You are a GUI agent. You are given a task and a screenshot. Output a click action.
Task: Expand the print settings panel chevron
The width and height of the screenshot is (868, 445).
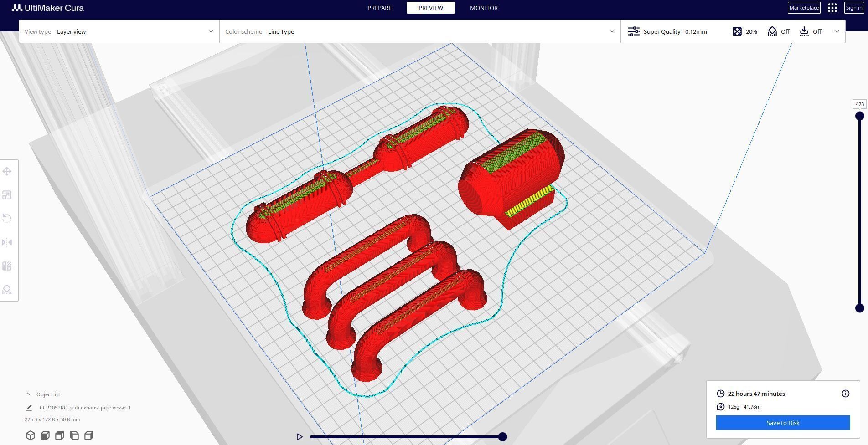tap(837, 31)
